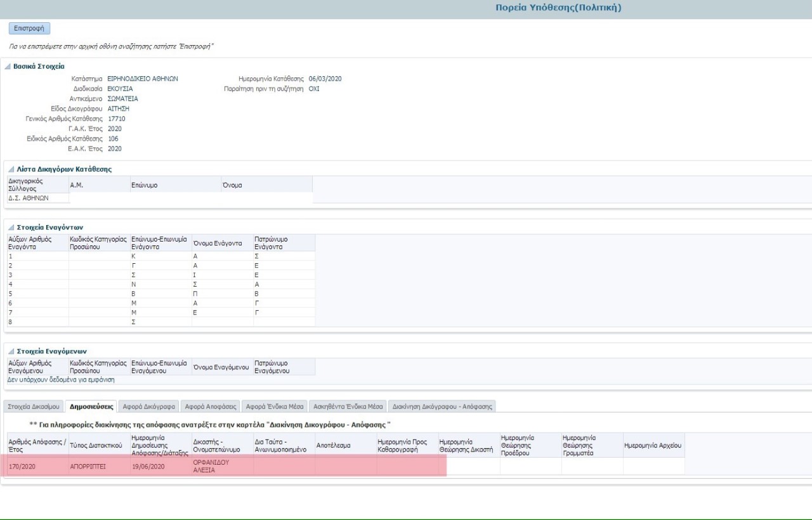This screenshot has height=520, width=812.
Task: Open the Αφορά Αποφάσεις tab
Action: click(211, 406)
